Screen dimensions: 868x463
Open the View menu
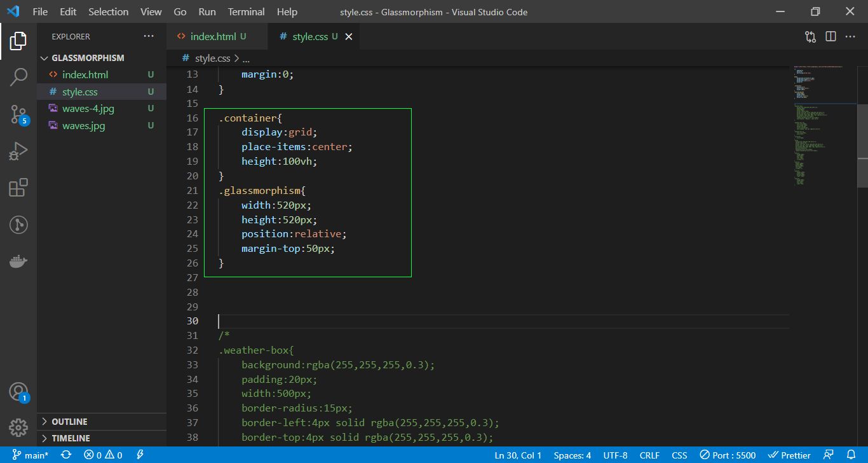point(151,11)
